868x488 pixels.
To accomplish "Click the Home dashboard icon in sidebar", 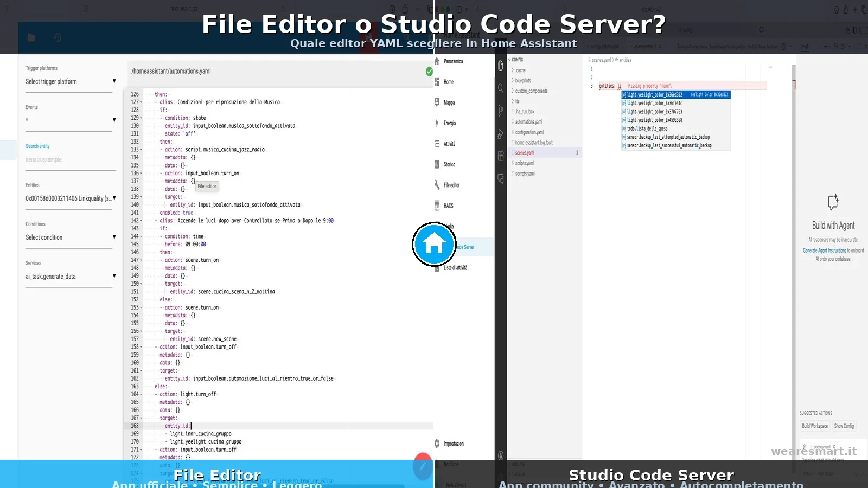I will [x=437, y=82].
